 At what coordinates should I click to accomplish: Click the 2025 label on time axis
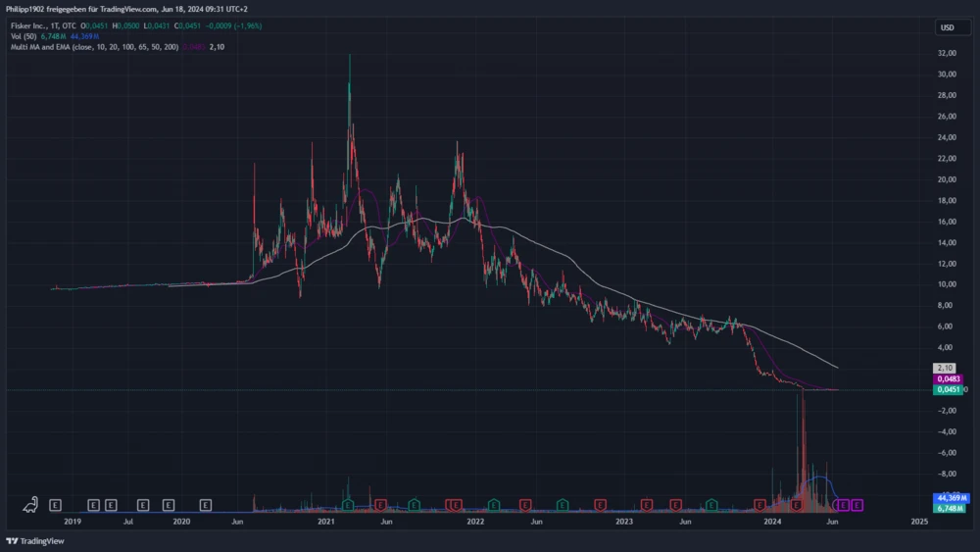[919, 524]
